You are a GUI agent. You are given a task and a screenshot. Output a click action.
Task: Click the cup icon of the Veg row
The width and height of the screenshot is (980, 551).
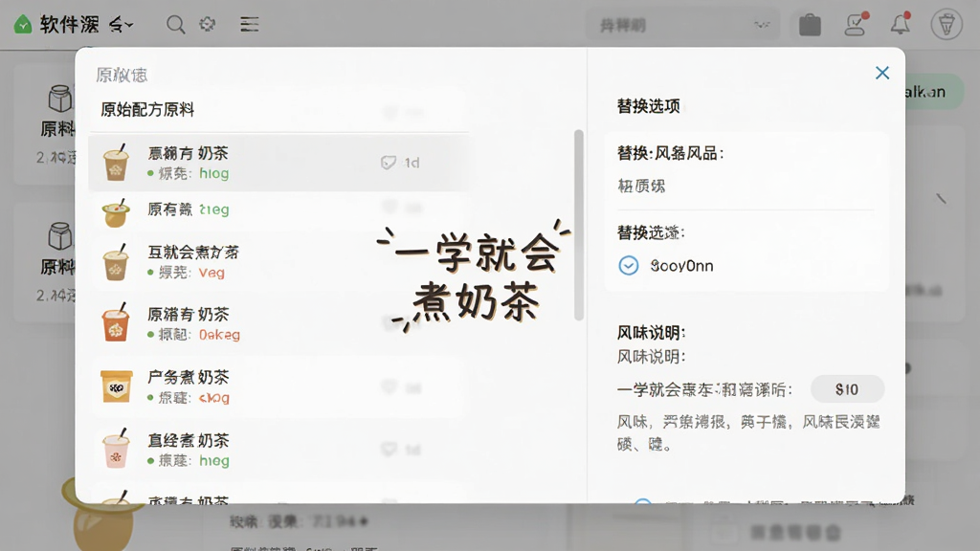click(x=116, y=262)
